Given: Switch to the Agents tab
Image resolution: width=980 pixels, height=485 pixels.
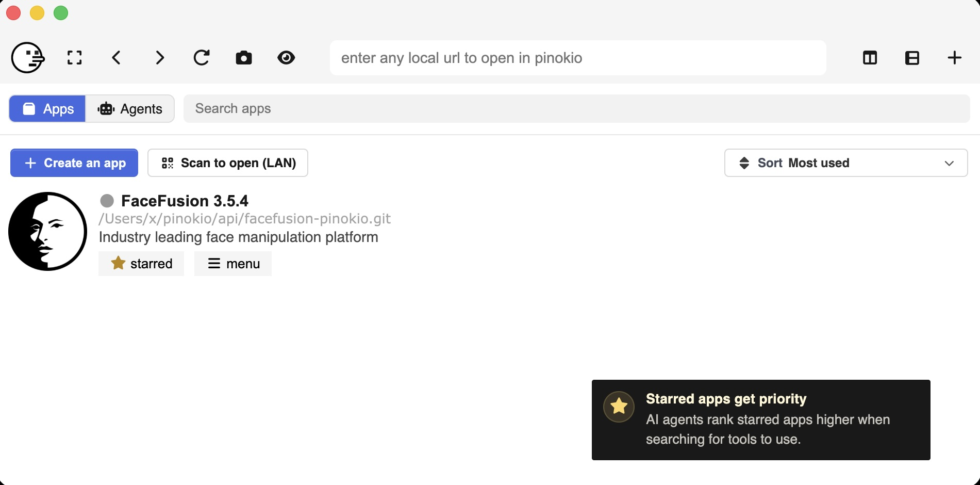Looking at the screenshot, I should click(x=130, y=109).
